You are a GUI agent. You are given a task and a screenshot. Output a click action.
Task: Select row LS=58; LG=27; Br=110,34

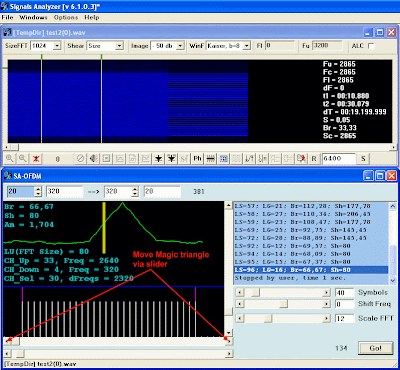click(x=311, y=214)
